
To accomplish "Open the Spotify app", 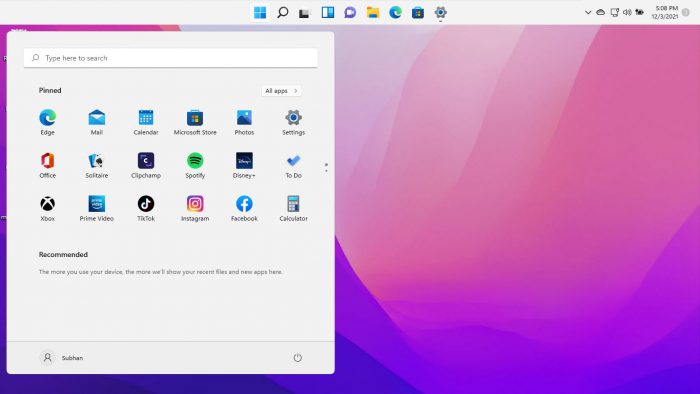I will pyautogui.click(x=195, y=165).
